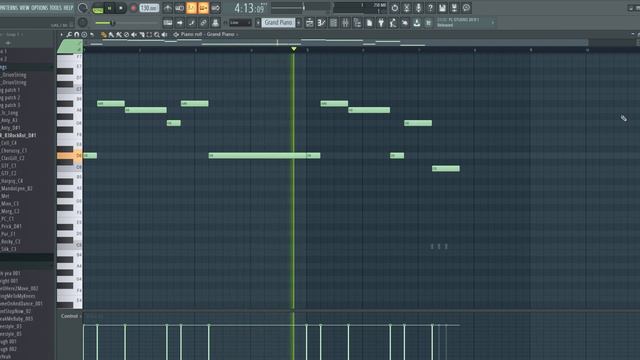Save the project with the floppy icon
Image resolution: width=640 pixels, height=360 pixels.
(442, 8)
